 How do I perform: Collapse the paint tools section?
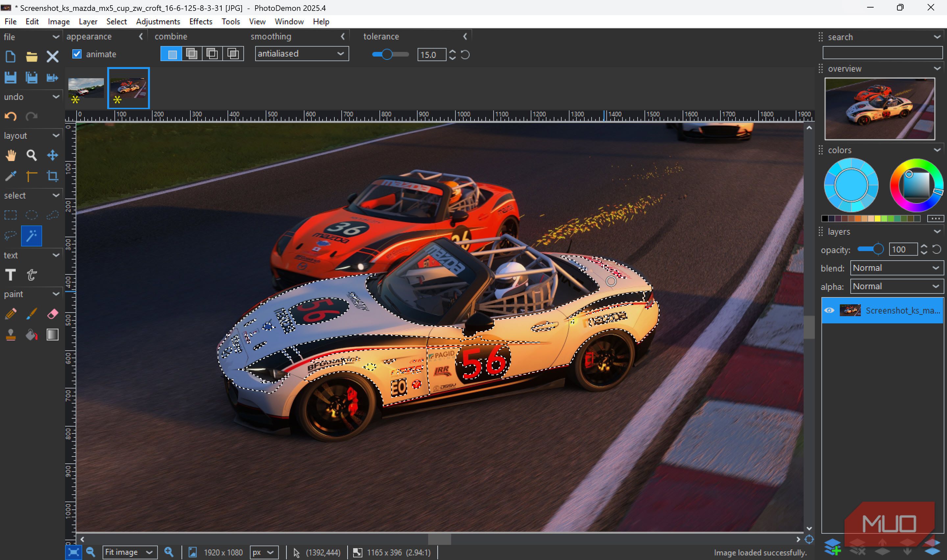pos(56,293)
